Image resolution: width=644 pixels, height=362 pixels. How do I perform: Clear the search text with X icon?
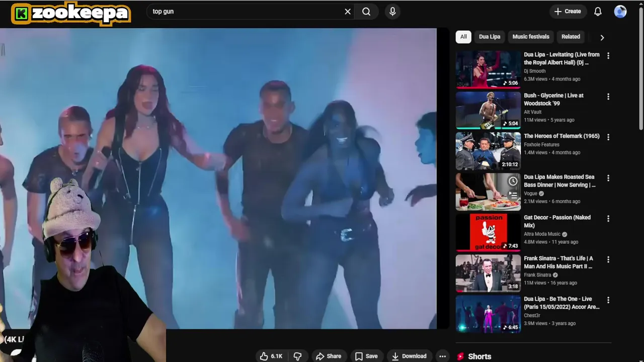click(x=347, y=12)
